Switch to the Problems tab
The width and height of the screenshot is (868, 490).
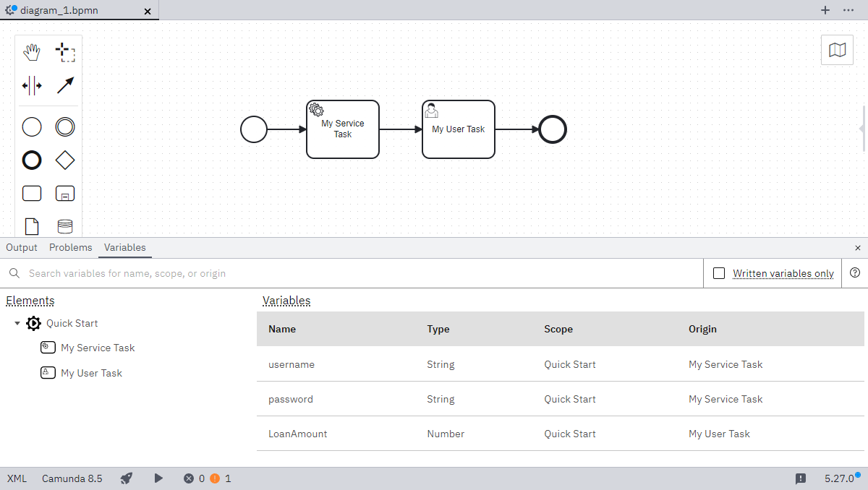[x=70, y=247]
